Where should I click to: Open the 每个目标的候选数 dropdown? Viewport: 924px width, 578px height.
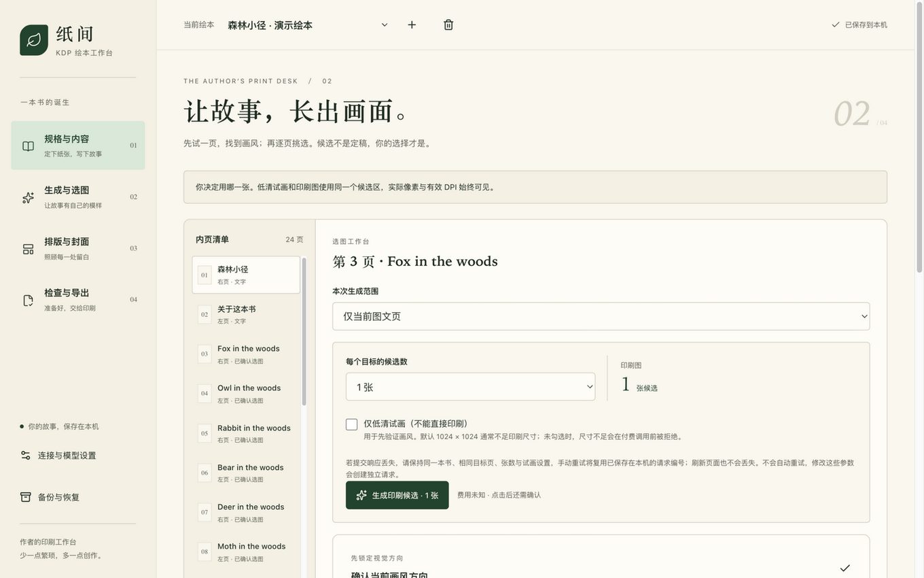[470, 387]
